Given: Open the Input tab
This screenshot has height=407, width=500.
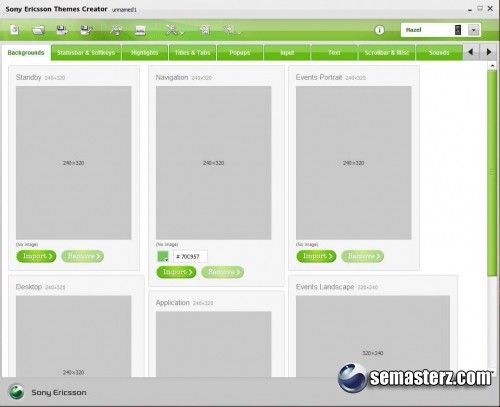Looking at the screenshot, I should pyautogui.click(x=287, y=53).
